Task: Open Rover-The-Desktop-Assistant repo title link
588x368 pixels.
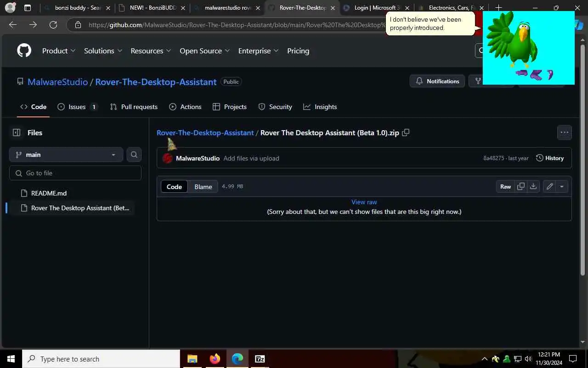Action: click(x=156, y=81)
